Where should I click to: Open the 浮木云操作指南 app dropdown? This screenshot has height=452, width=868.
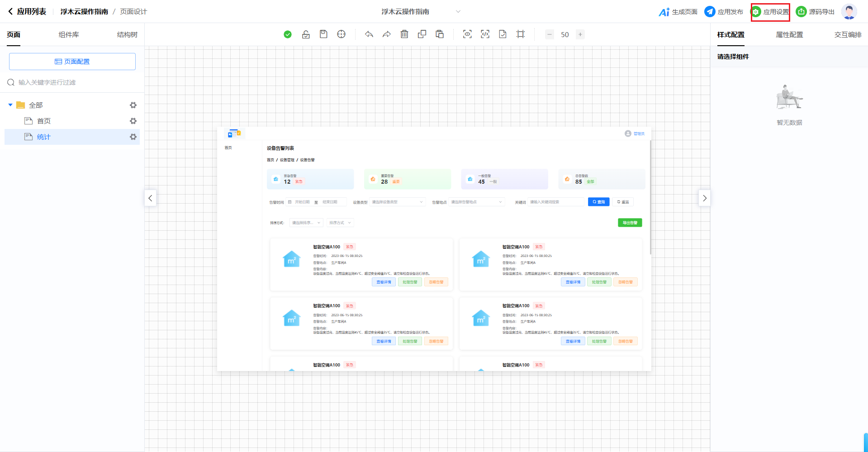[458, 12]
